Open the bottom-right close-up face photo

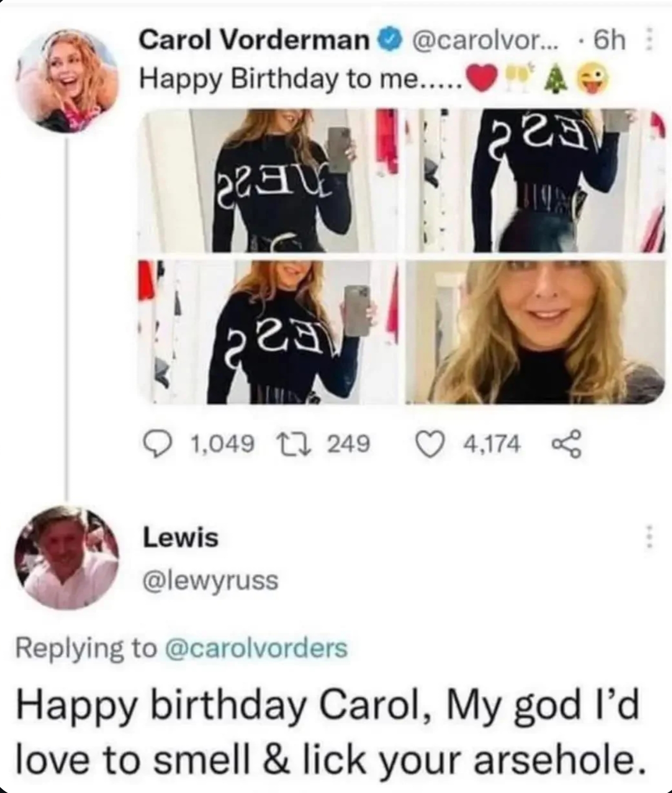535,332
